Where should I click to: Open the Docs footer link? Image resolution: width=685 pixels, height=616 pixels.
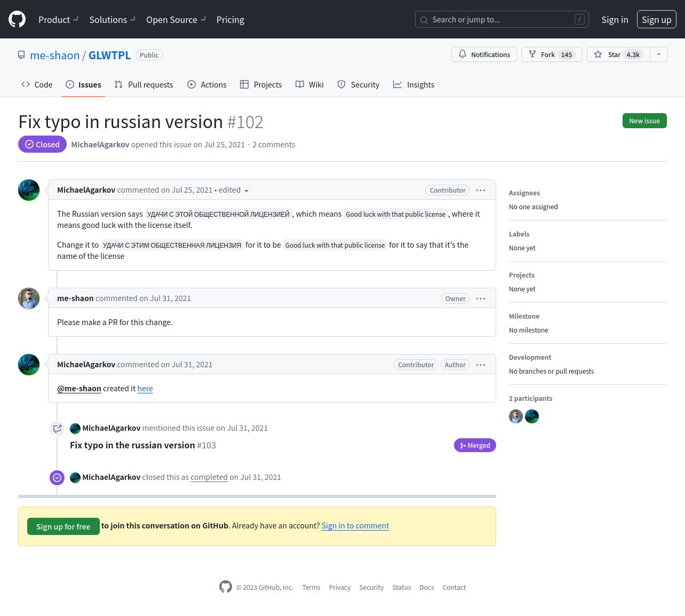[x=427, y=587]
